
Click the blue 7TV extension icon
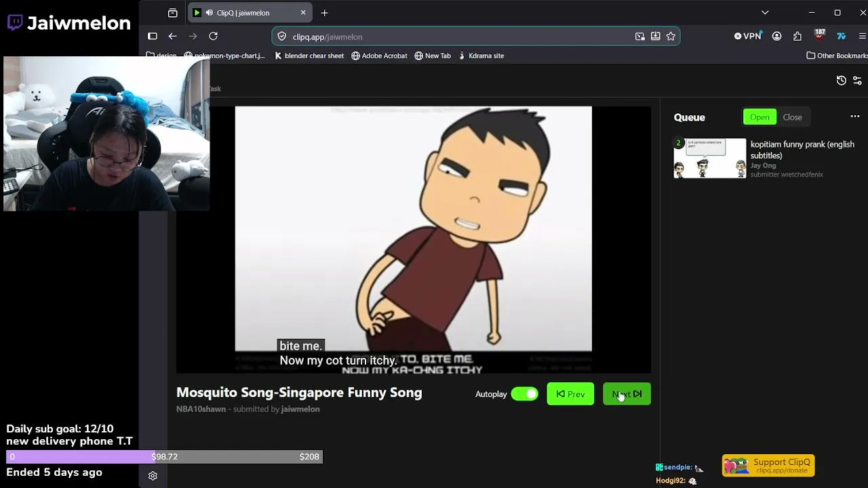pos(842,37)
